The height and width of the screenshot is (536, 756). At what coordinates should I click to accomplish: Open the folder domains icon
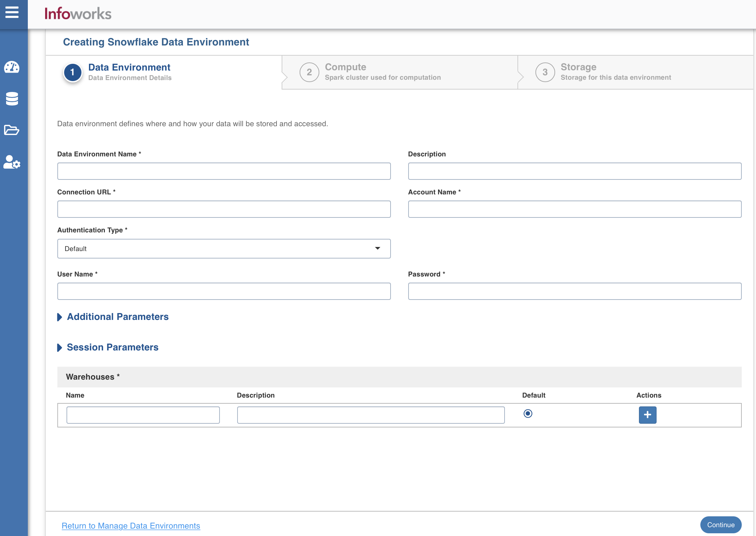[12, 130]
